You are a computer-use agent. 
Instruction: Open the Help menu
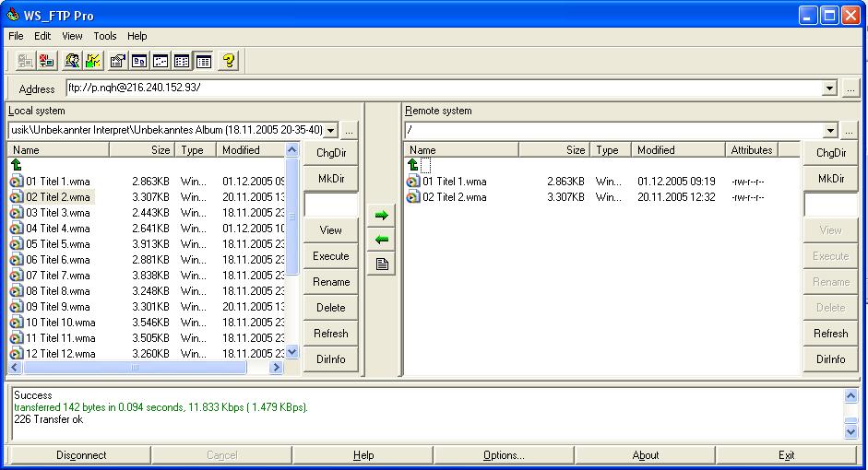pos(137,36)
